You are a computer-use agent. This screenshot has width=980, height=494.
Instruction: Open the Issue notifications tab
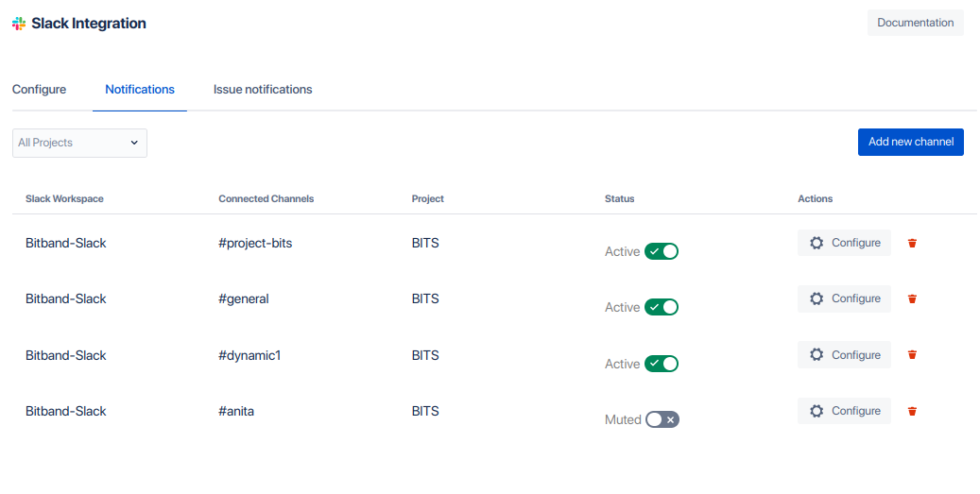click(263, 90)
